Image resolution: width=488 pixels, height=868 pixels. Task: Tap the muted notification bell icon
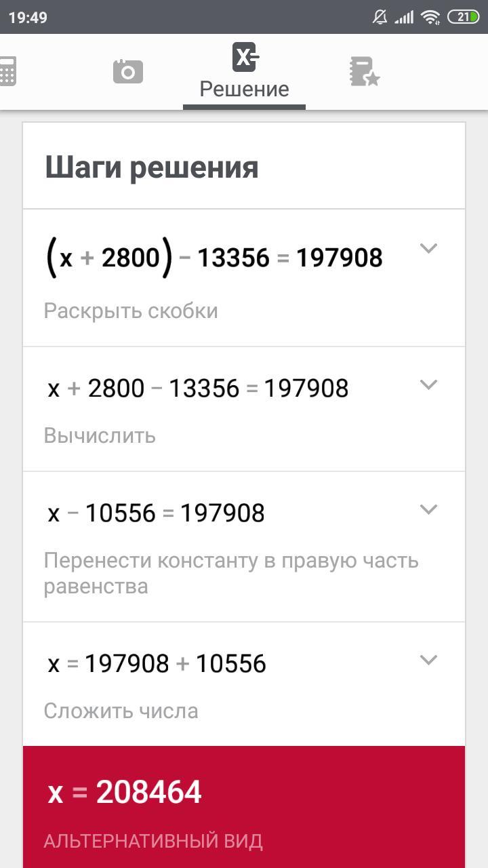coord(380,17)
